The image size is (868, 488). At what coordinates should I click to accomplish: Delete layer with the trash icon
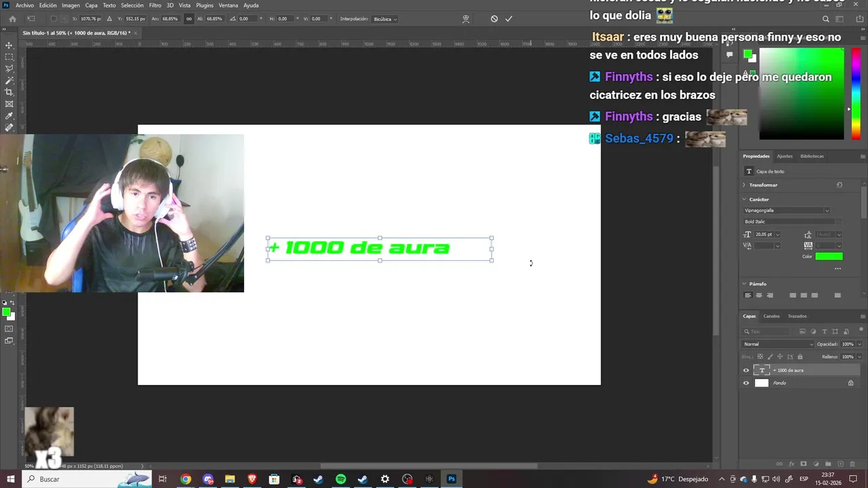pyautogui.click(x=854, y=464)
